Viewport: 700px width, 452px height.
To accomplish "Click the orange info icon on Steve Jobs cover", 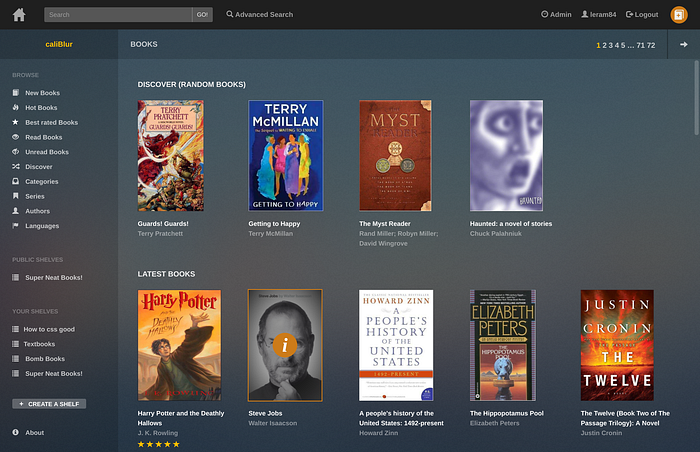I will (285, 345).
